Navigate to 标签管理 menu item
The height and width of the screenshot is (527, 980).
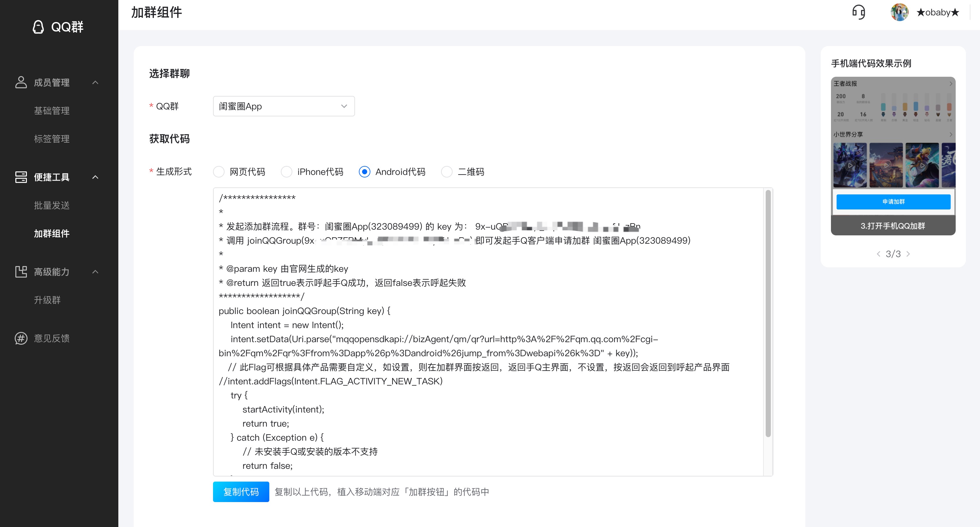(x=52, y=139)
